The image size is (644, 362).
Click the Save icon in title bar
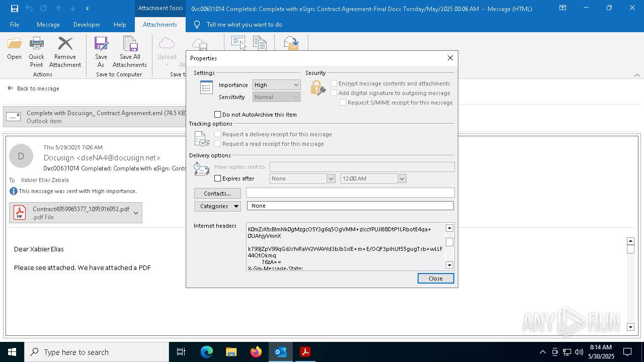pos(14,8)
